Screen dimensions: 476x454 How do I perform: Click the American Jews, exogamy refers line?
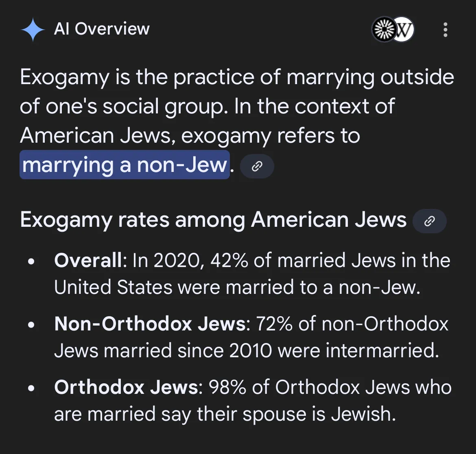click(x=190, y=135)
